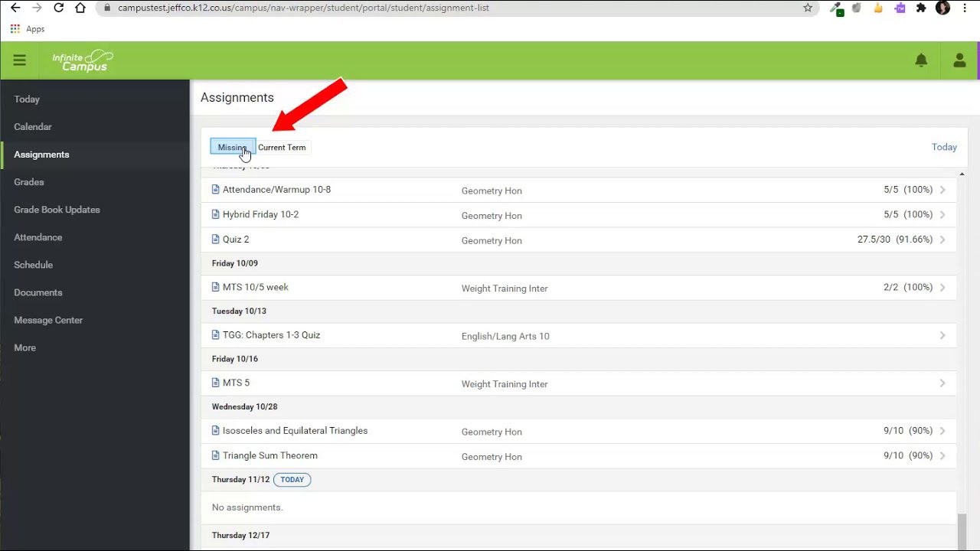The height and width of the screenshot is (551, 980).
Task: Toggle the Missing filter
Action: [233, 147]
